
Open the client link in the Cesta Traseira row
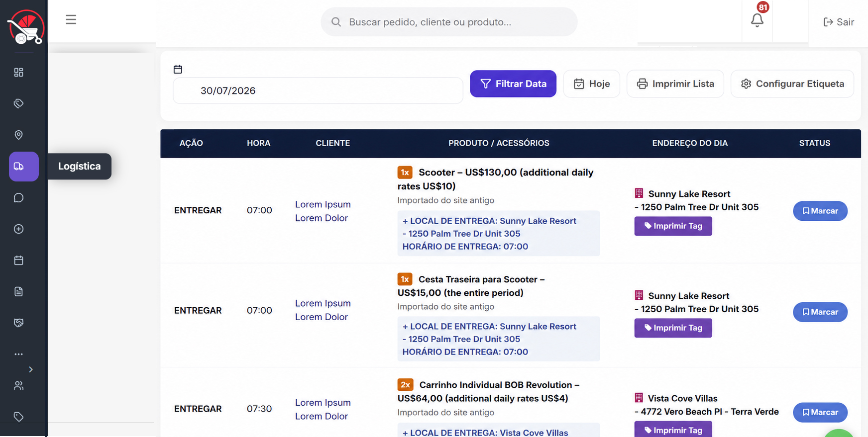click(x=323, y=310)
